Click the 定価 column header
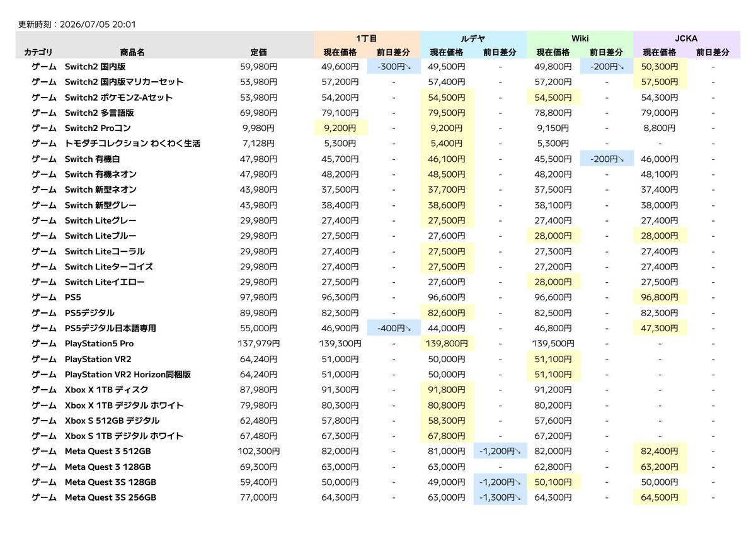756x534 pixels. tap(258, 52)
